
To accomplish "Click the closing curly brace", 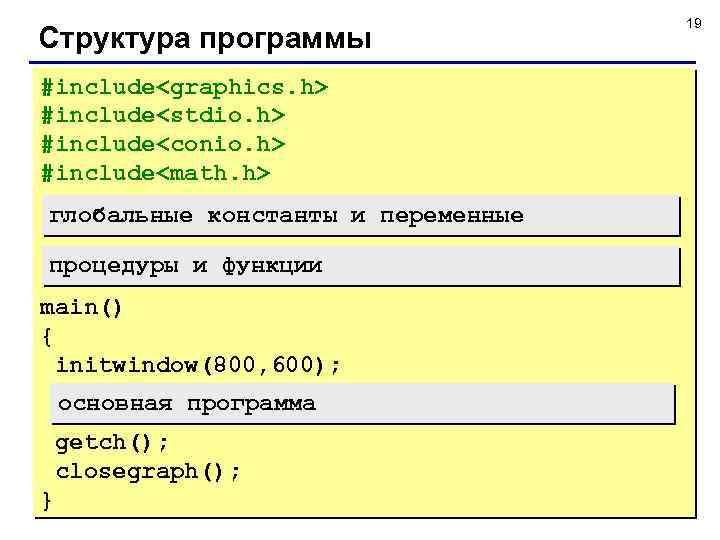I will (x=47, y=500).
